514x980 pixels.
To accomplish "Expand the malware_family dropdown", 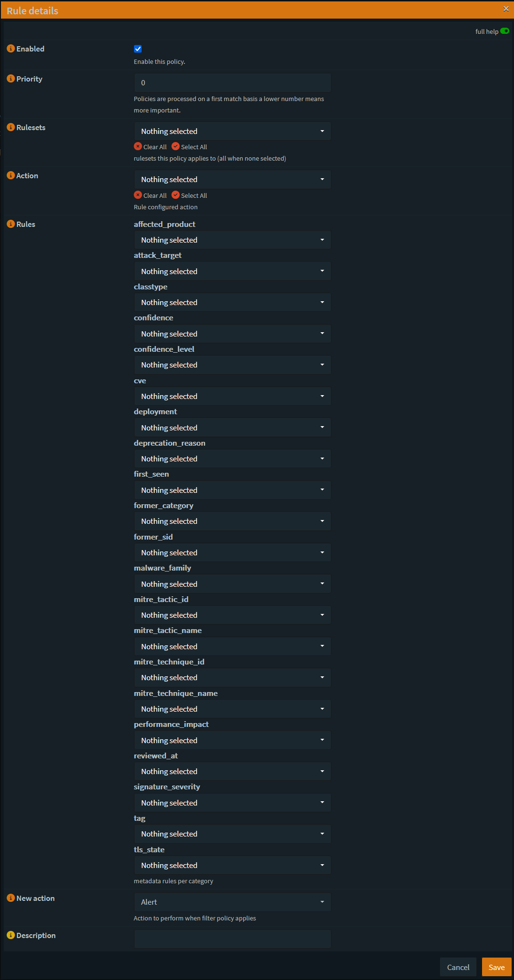I will [232, 584].
